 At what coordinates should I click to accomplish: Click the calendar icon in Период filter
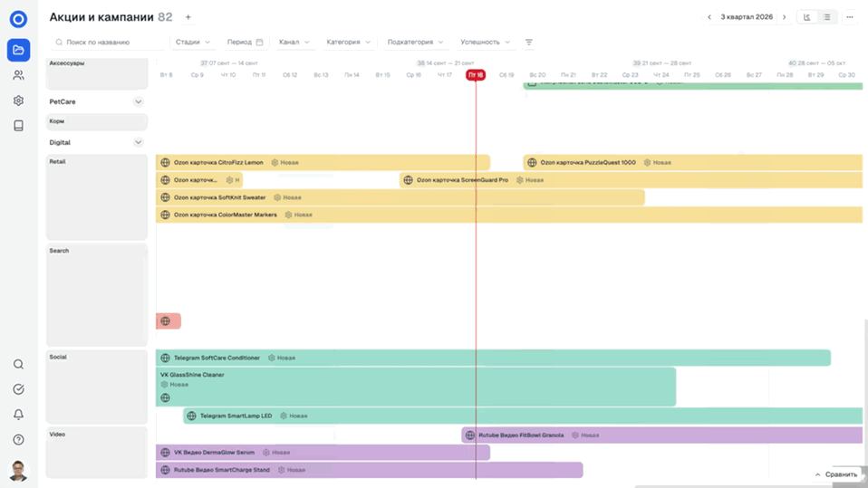coord(259,42)
